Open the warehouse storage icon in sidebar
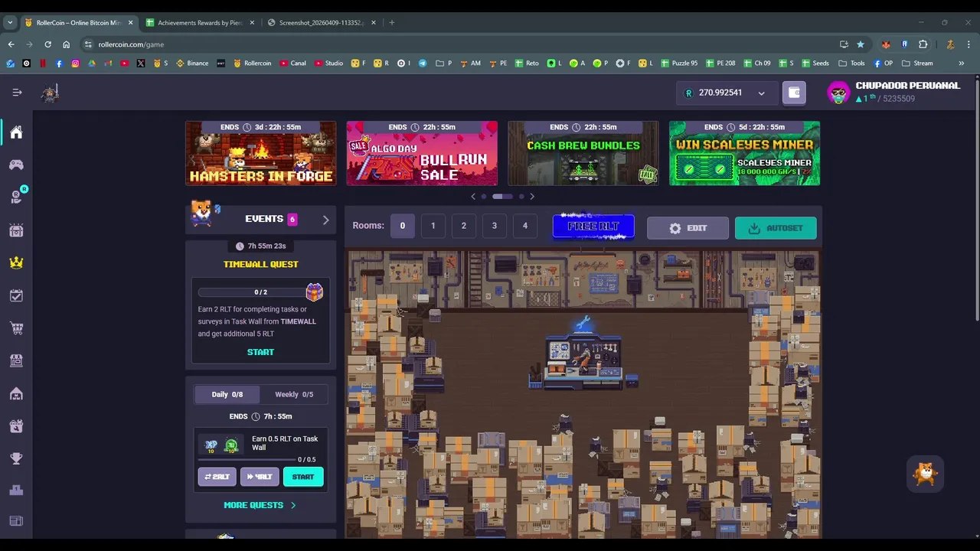The width and height of the screenshot is (980, 551). click(x=16, y=393)
